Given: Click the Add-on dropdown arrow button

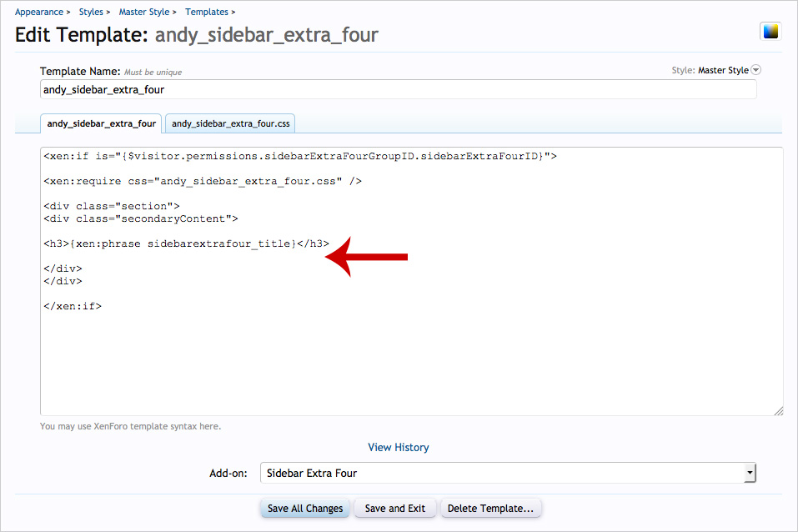Looking at the screenshot, I should coord(749,473).
